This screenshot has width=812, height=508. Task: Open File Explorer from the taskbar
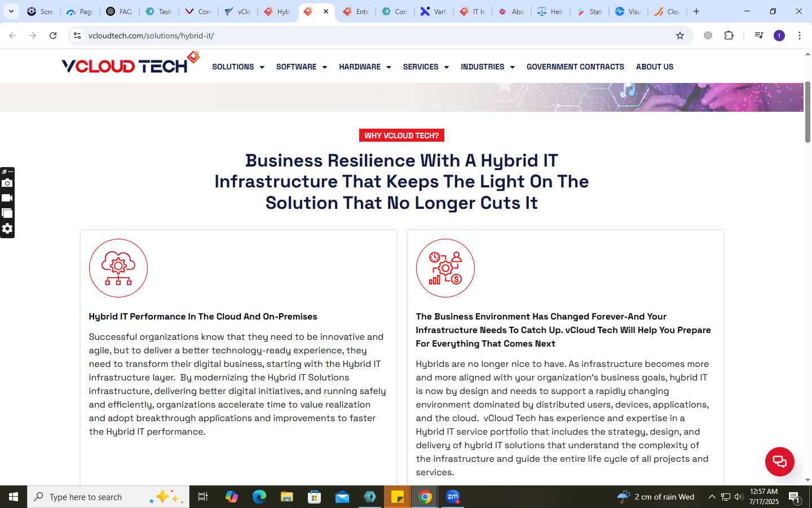tap(287, 497)
